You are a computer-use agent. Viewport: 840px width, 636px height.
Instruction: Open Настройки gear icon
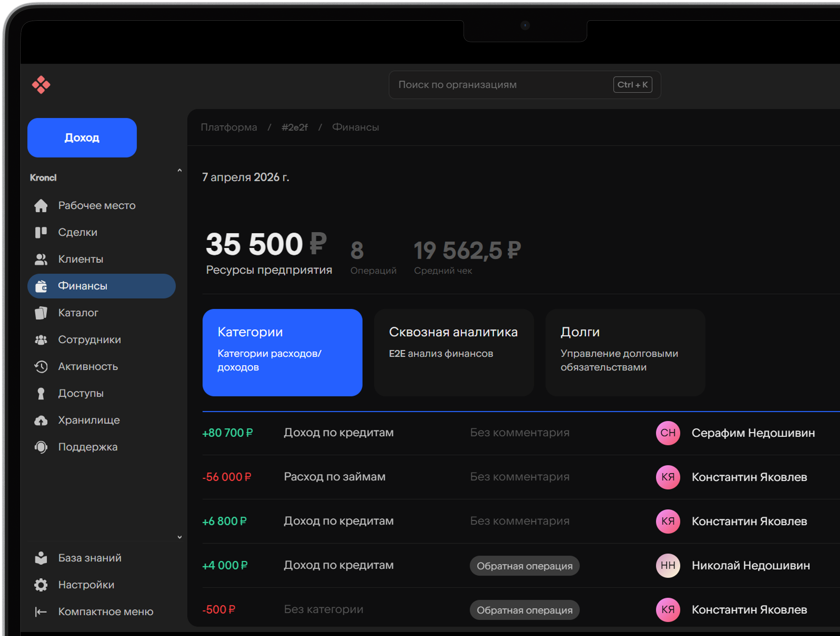point(41,585)
